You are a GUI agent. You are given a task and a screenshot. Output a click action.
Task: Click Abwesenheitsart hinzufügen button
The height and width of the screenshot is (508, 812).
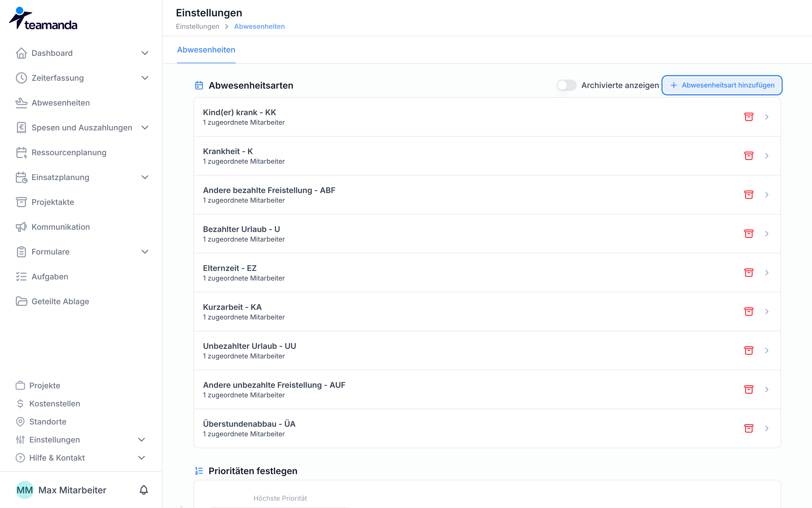(x=722, y=85)
